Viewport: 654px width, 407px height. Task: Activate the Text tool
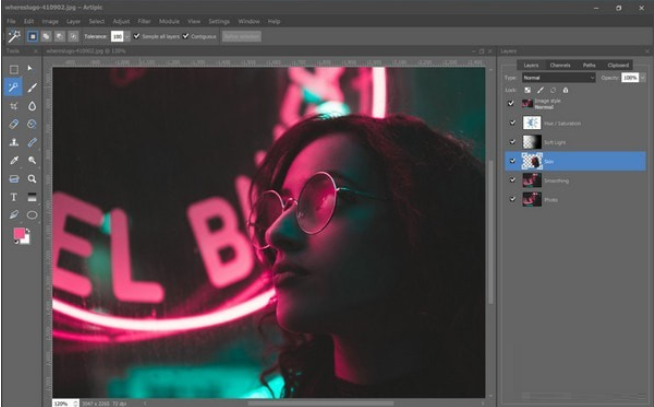(14, 197)
